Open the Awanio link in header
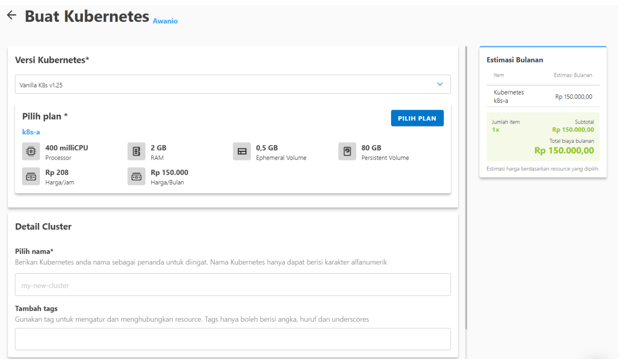 click(165, 21)
